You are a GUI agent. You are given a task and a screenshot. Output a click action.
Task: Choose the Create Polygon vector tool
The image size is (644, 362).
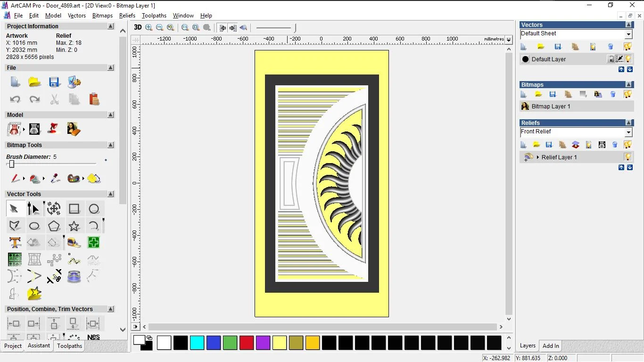pyautogui.click(x=54, y=226)
